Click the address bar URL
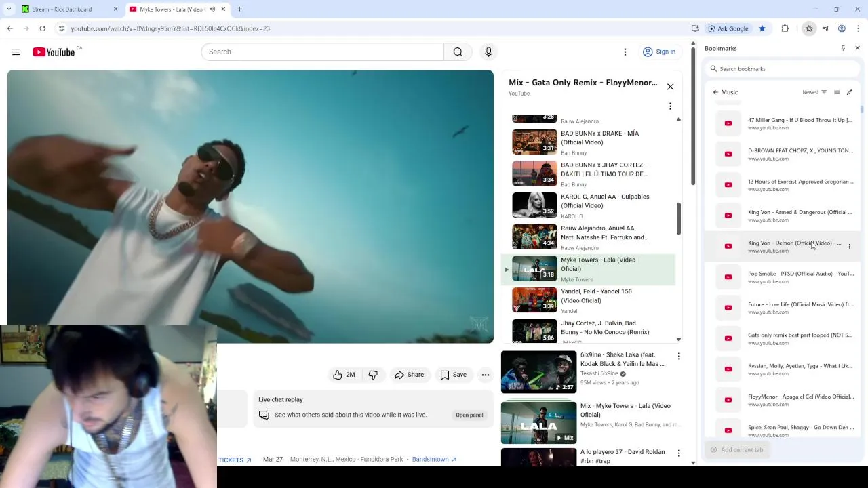The height and width of the screenshot is (488, 868). 170,28
